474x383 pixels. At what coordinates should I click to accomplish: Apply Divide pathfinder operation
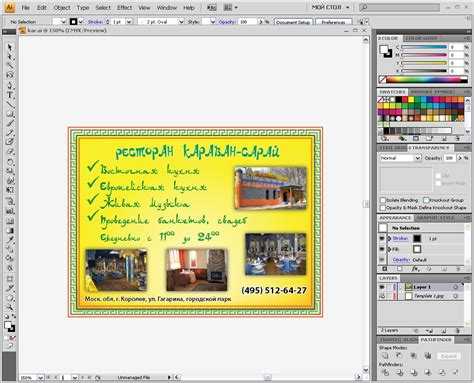pos(385,372)
